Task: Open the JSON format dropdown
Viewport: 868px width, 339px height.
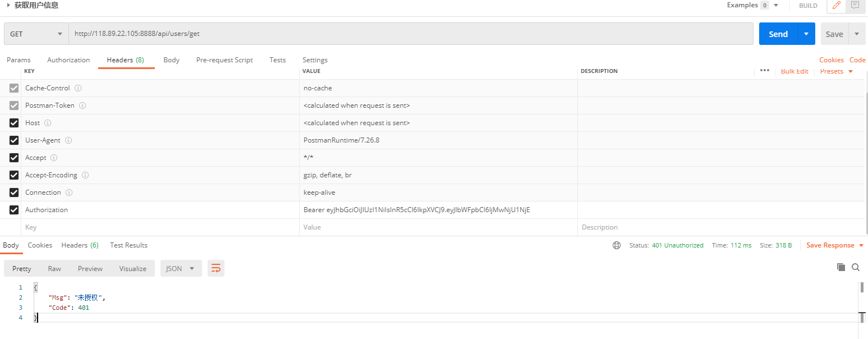Action: [181, 268]
